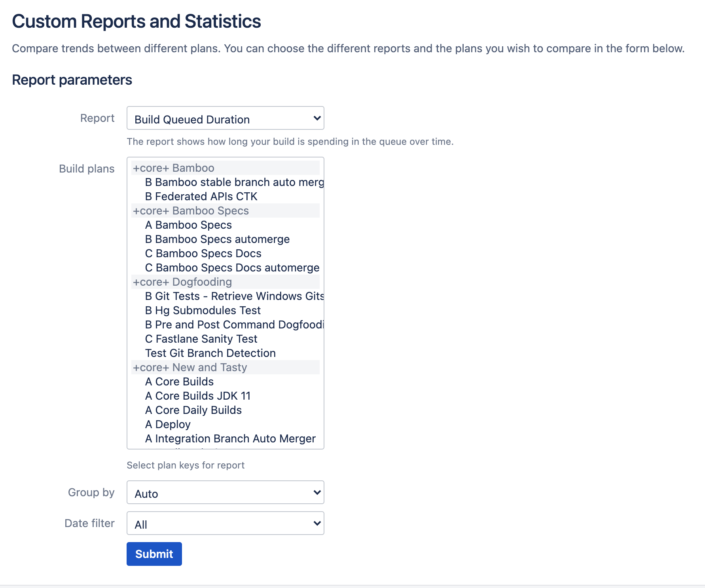Select 'B Hg Submodules Test' plan

[203, 310]
